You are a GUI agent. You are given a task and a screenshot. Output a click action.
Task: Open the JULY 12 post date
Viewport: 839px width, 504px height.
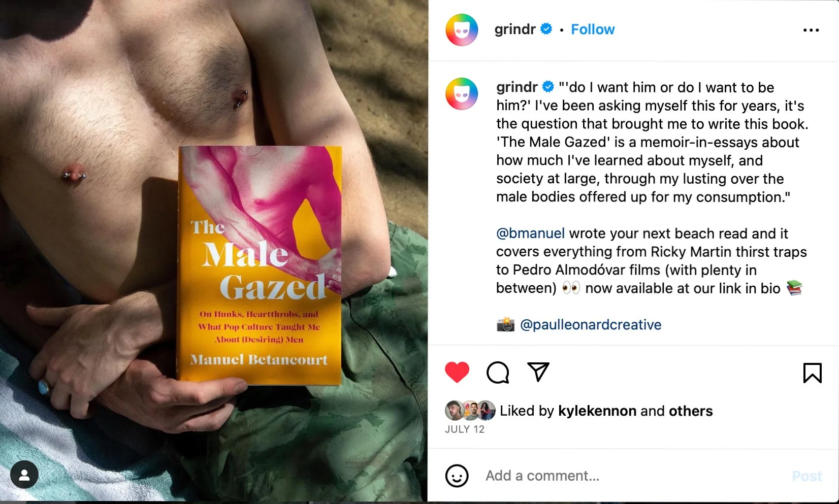(465, 429)
